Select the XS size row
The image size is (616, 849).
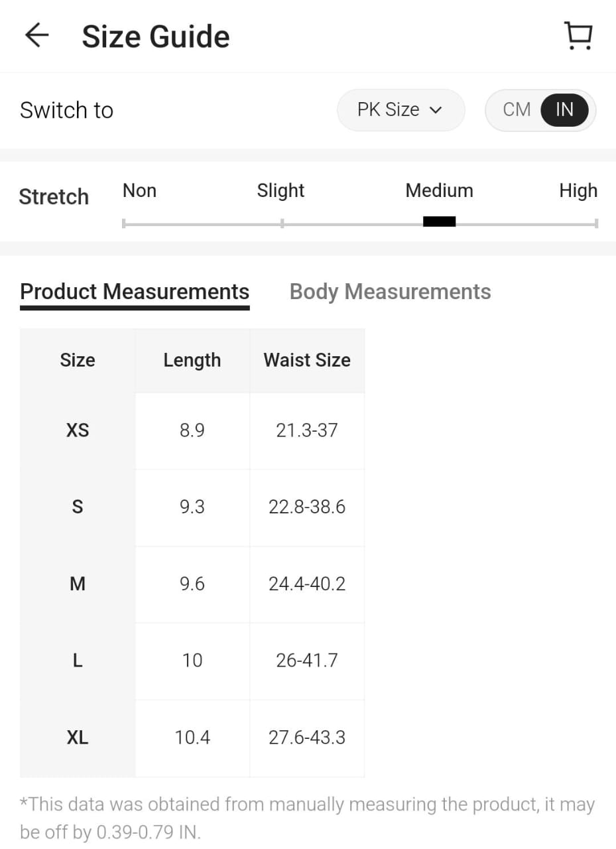click(x=78, y=430)
